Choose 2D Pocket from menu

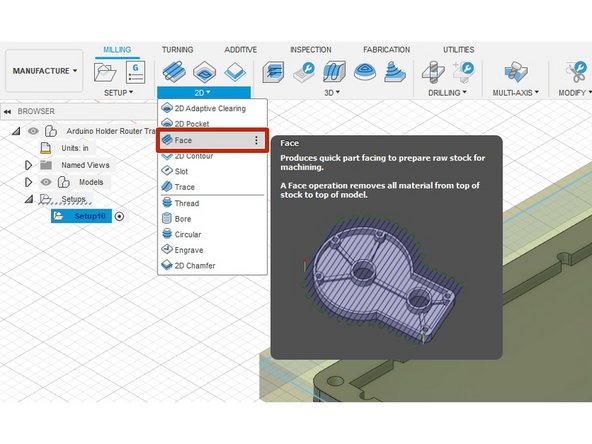click(x=212, y=123)
